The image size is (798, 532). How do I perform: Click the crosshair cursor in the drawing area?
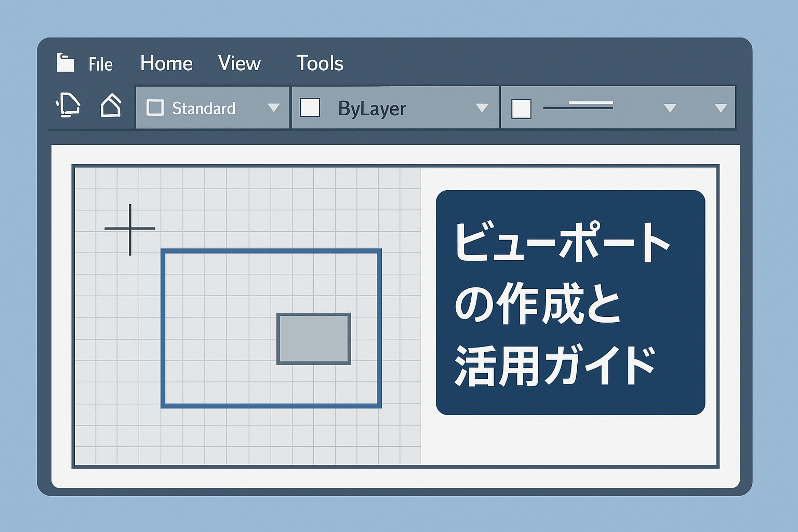coord(130,228)
